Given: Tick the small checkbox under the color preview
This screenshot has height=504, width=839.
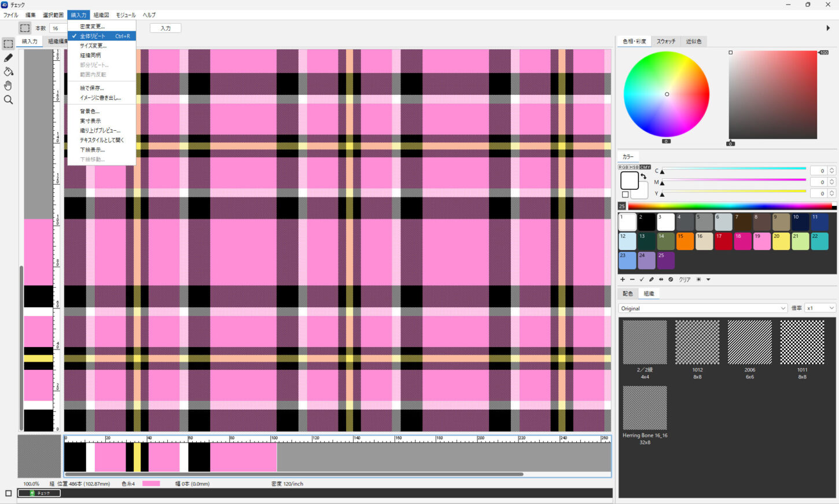Looking at the screenshot, I should tap(625, 194).
